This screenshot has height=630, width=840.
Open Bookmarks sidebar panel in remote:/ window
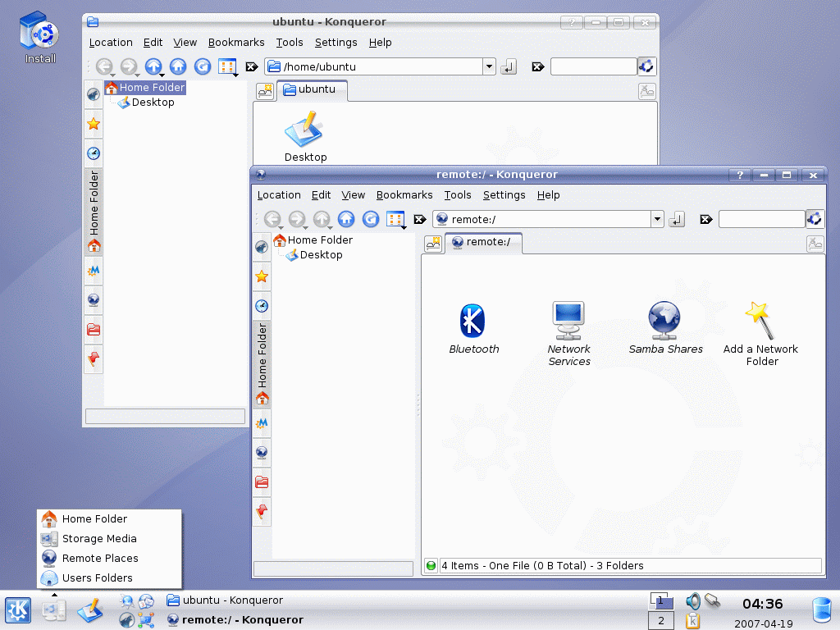click(262, 276)
